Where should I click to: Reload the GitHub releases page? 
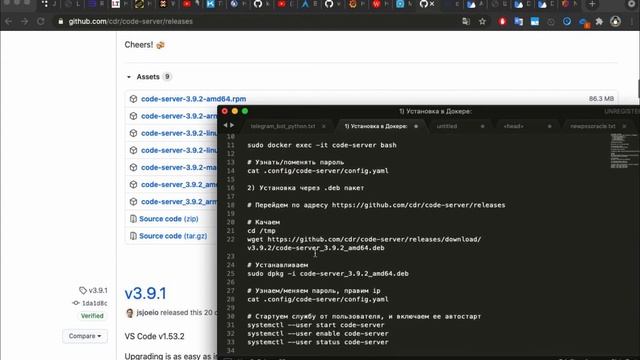[x=40, y=21]
